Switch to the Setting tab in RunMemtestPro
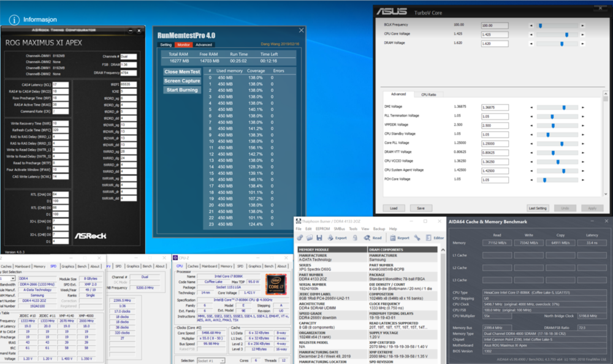 click(x=166, y=45)
